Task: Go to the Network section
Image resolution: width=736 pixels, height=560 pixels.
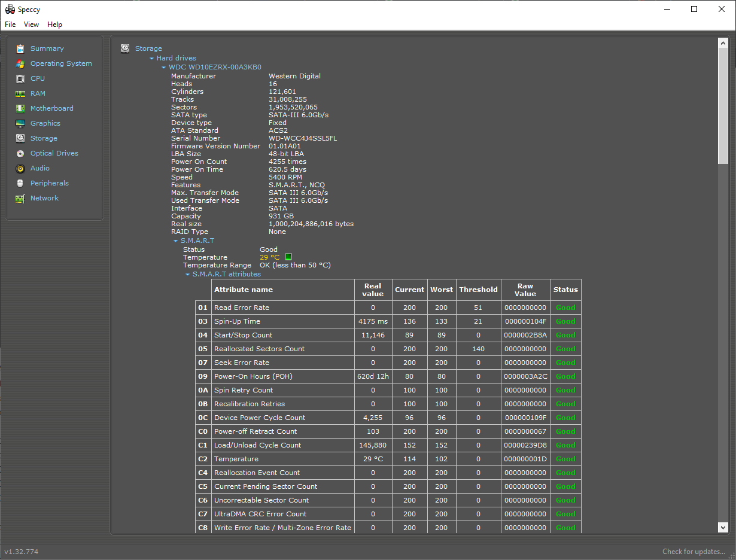Action: coord(44,198)
